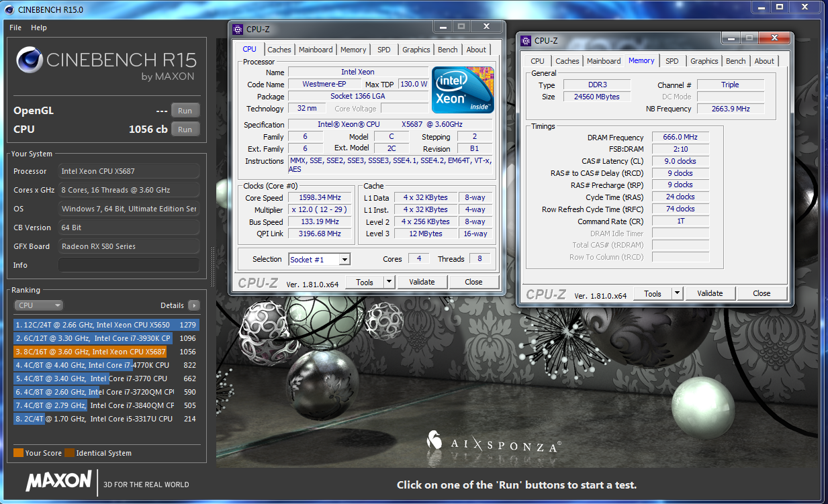
Task: Switch to Graphics tab in CPU-Z CPU window
Action: (416, 50)
